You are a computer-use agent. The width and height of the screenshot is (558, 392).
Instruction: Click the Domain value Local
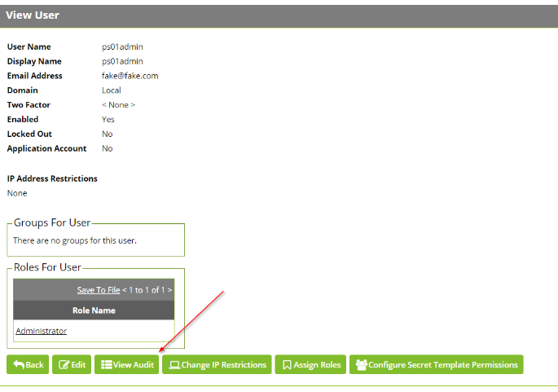pos(112,90)
